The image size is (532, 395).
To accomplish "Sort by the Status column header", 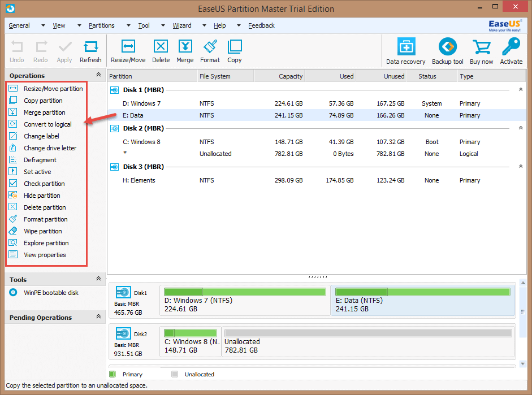I will 432,76.
